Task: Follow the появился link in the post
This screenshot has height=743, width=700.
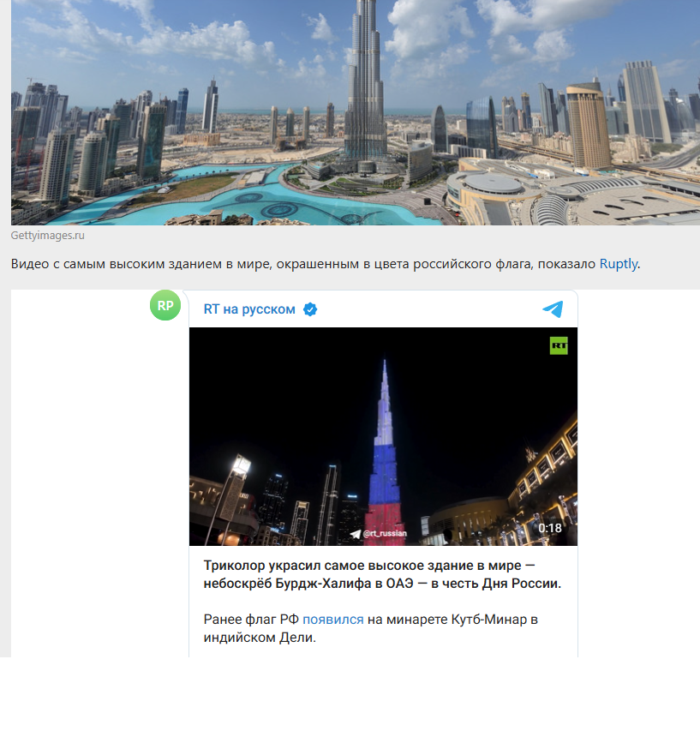Action: tap(332, 619)
